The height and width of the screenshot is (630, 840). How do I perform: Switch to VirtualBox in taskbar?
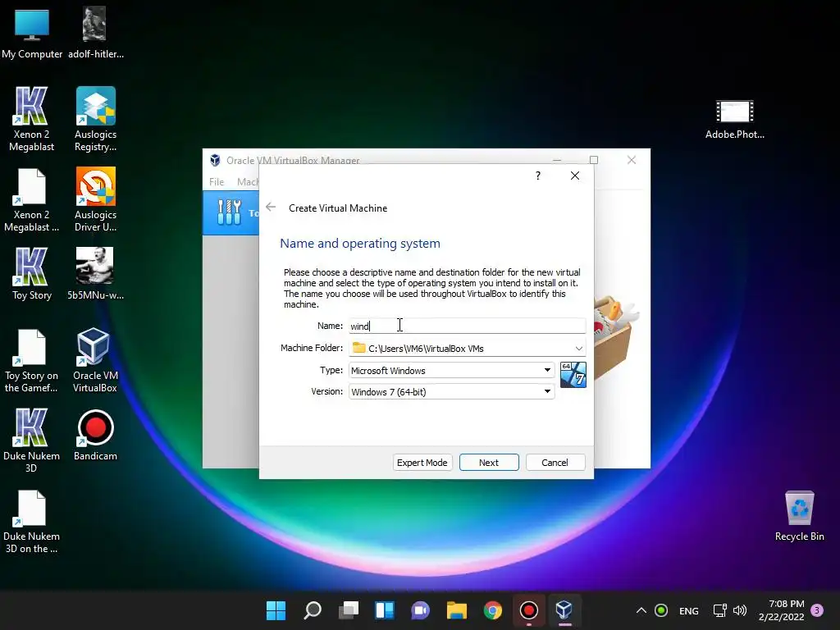point(564,610)
